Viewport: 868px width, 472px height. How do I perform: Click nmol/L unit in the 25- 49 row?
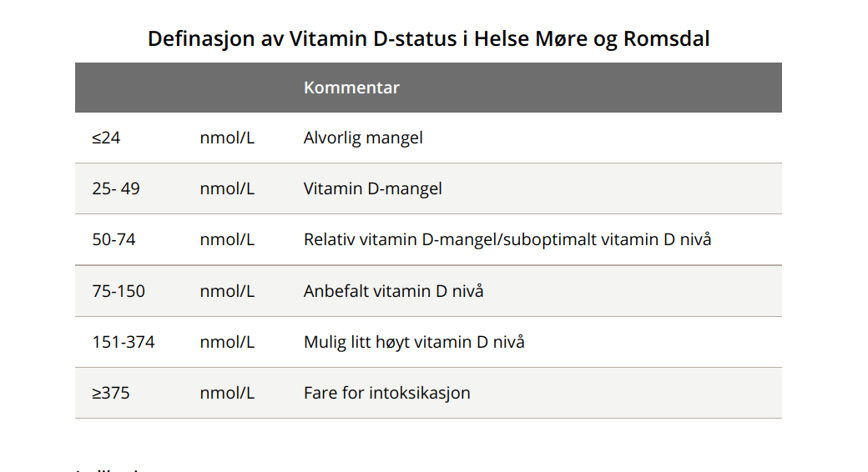[x=227, y=188]
